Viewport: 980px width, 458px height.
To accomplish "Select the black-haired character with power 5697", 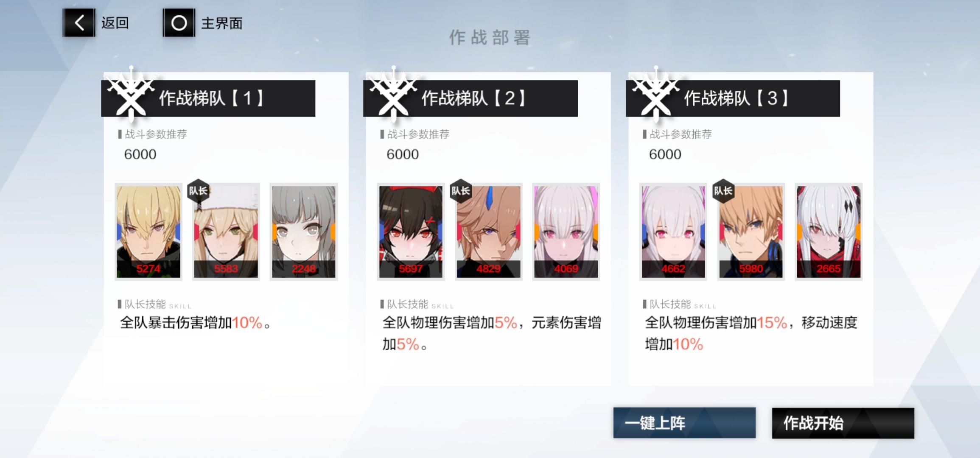I will point(411,232).
